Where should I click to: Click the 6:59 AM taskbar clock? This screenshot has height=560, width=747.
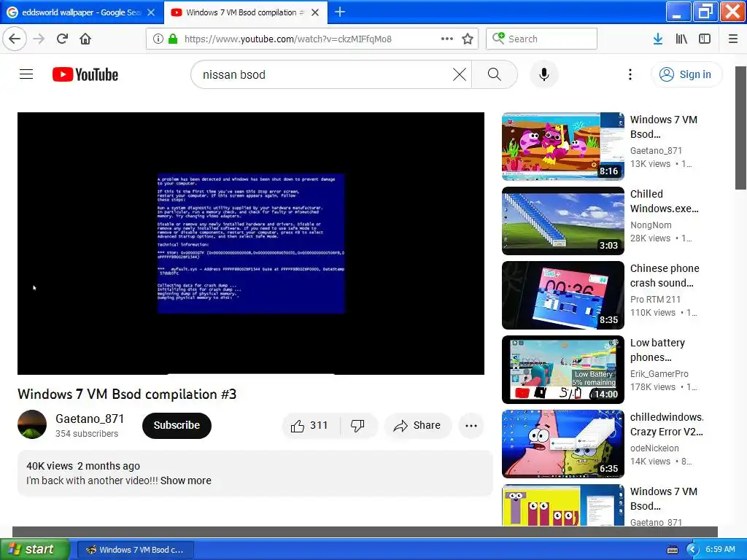point(720,549)
